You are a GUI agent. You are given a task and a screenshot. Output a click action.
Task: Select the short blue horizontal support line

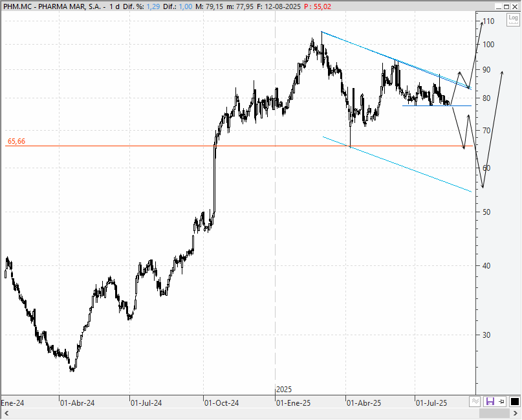click(437, 105)
